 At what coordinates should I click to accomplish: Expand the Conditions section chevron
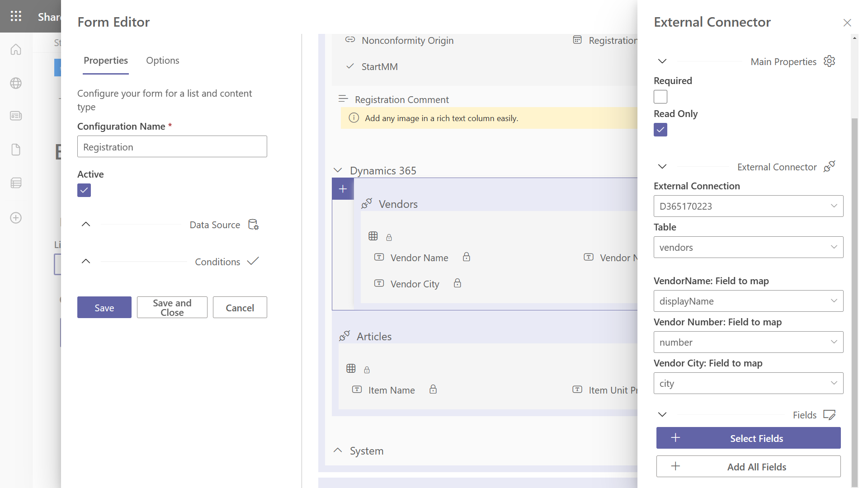click(x=86, y=262)
